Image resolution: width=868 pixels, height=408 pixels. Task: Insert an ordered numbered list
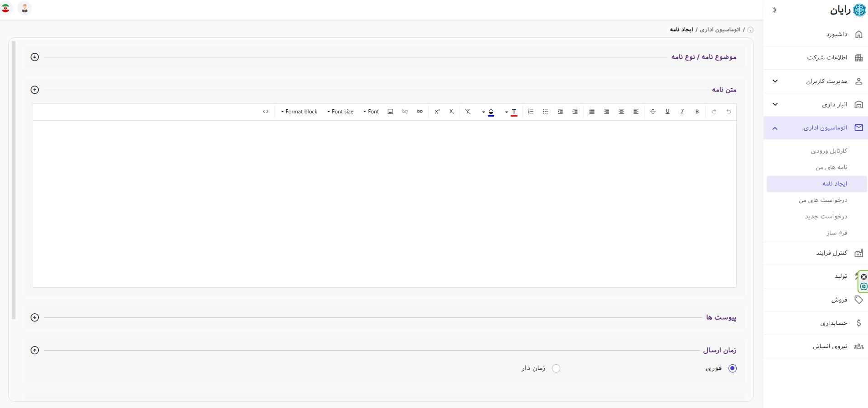531,112
